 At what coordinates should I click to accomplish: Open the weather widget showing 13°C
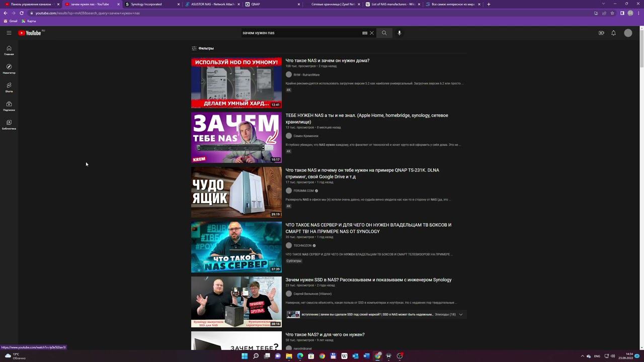pos(15,356)
